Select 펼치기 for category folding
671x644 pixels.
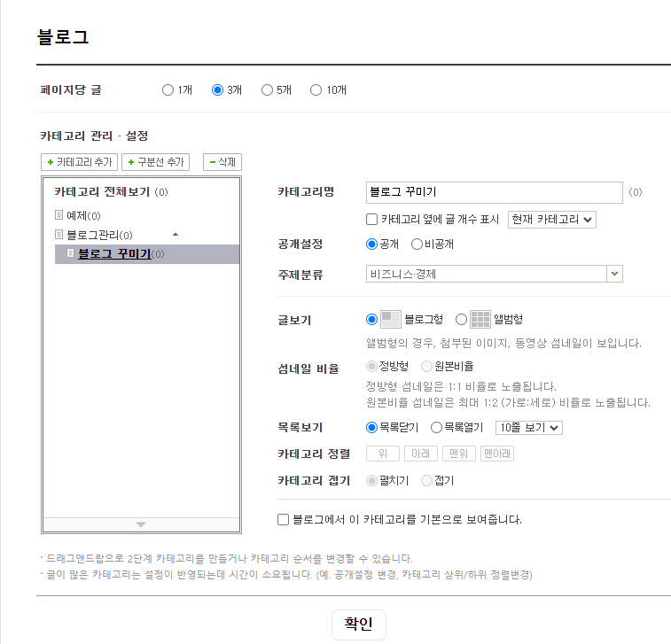(372, 481)
